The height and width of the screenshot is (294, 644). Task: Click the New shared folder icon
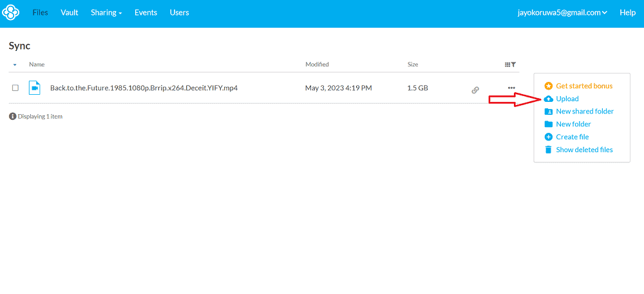[548, 112]
